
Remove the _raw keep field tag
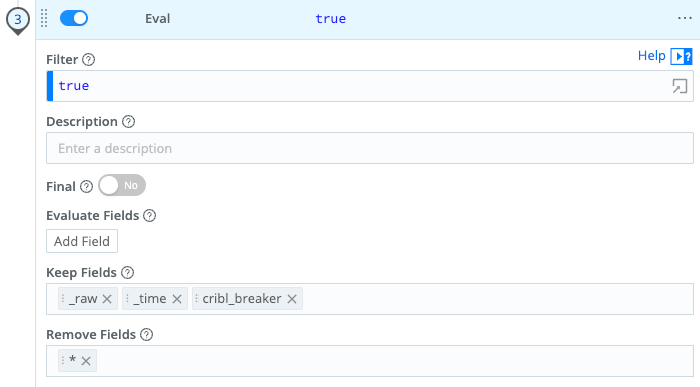point(107,299)
